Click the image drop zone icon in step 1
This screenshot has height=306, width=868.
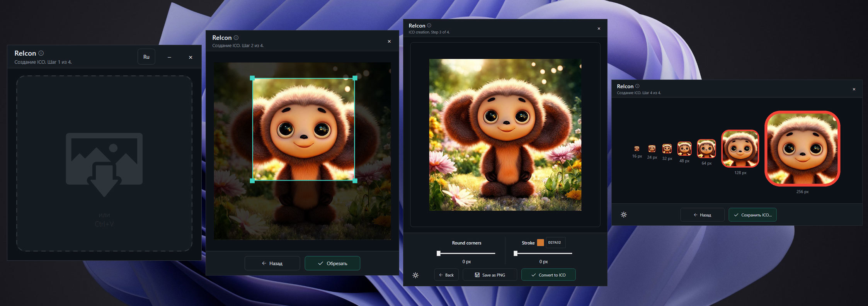(x=104, y=165)
